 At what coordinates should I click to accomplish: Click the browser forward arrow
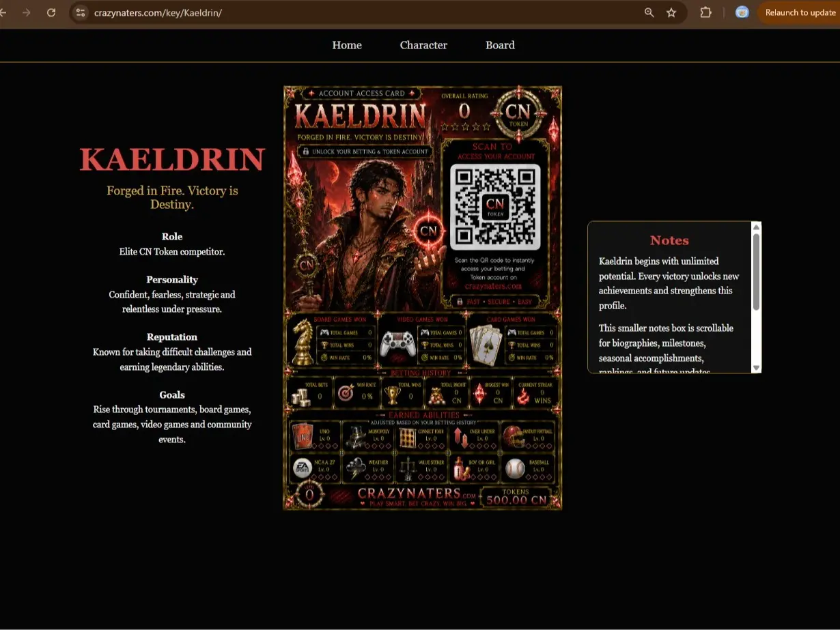(x=27, y=12)
